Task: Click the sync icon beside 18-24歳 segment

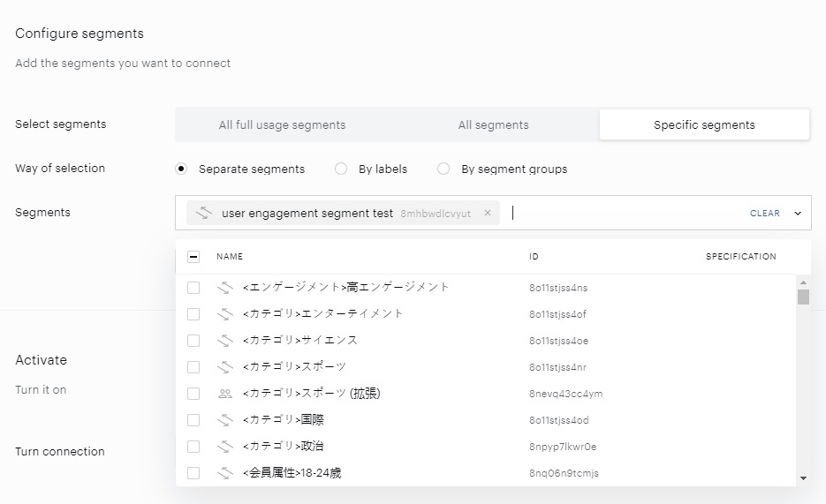Action: click(225, 473)
